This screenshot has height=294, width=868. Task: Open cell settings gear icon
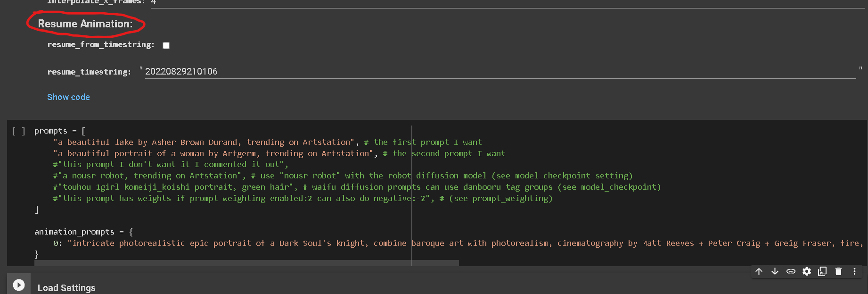pyautogui.click(x=807, y=271)
